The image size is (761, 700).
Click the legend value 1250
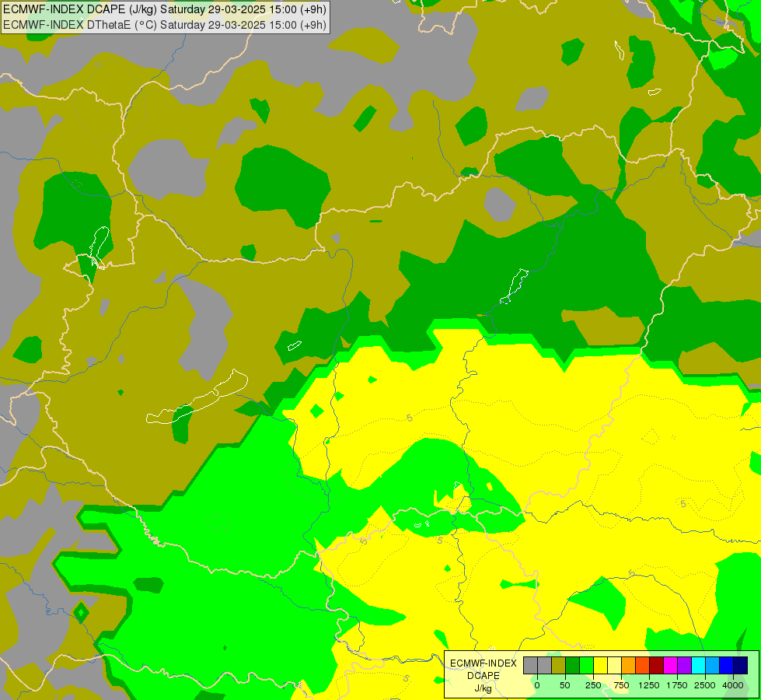pyautogui.click(x=649, y=685)
